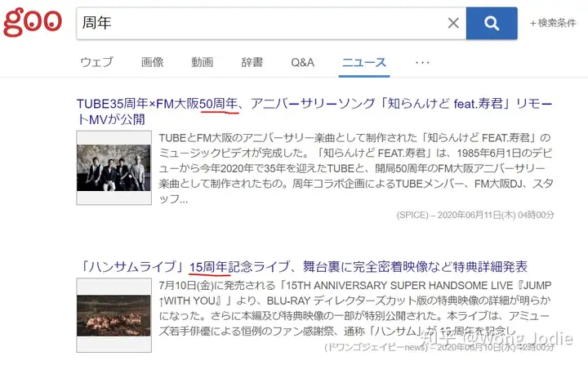Click the TUBE band photo thumbnail
588x365 pixels.
tap(114, 167)
